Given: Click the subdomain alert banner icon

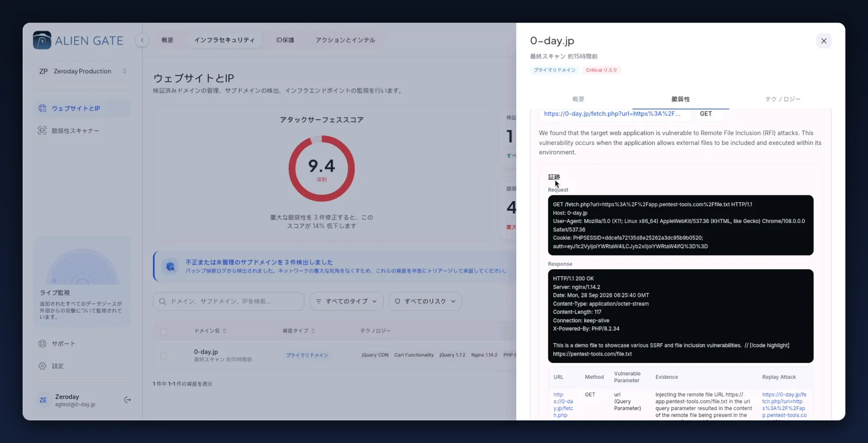Looking at the screenshot, I should tap(170, 266).
